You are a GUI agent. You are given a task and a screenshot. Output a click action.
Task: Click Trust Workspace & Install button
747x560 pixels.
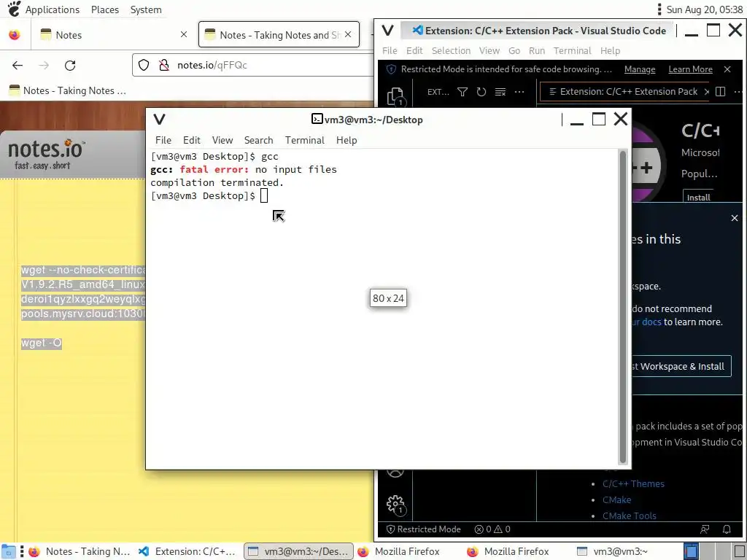coord(682,366)
